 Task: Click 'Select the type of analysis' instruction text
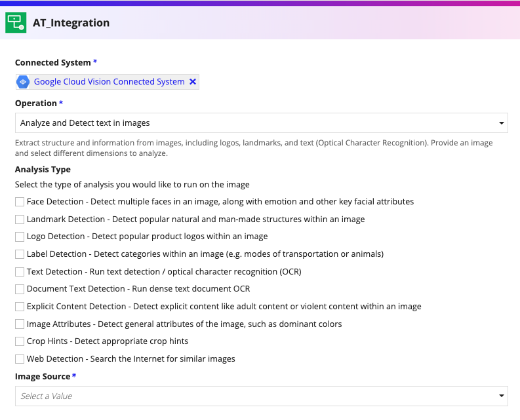coord(132,185)
